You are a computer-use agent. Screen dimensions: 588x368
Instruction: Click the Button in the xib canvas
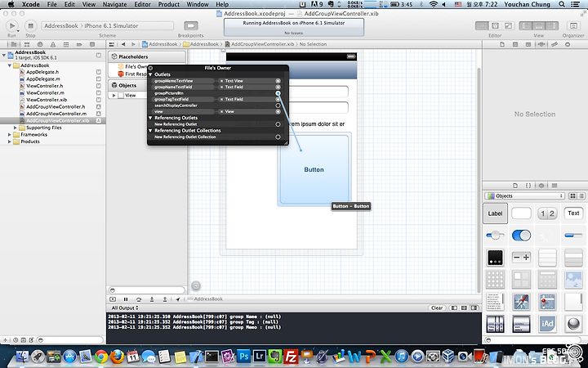point(314,170)
